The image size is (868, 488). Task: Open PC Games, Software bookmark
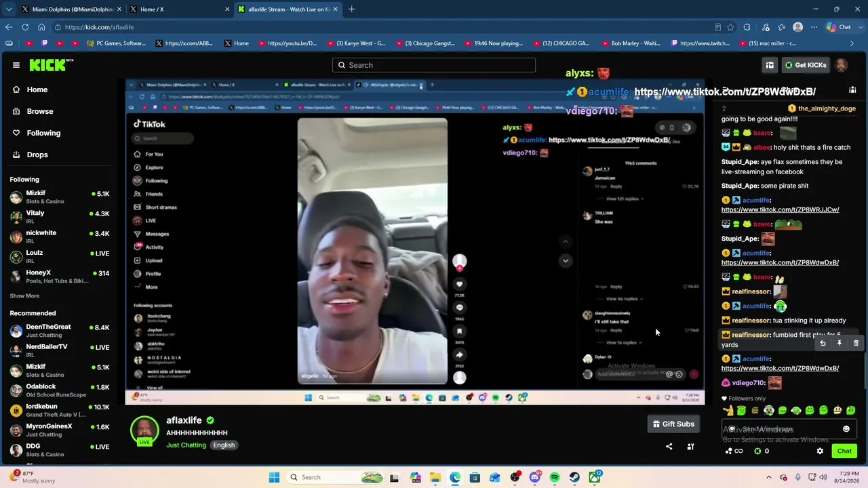pyautogui.click(x=117, y=43)
